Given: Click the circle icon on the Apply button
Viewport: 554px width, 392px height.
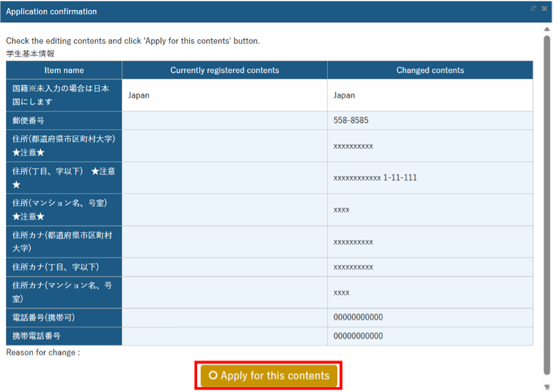Looking at the screenshot, I should (x=213, y=375).
